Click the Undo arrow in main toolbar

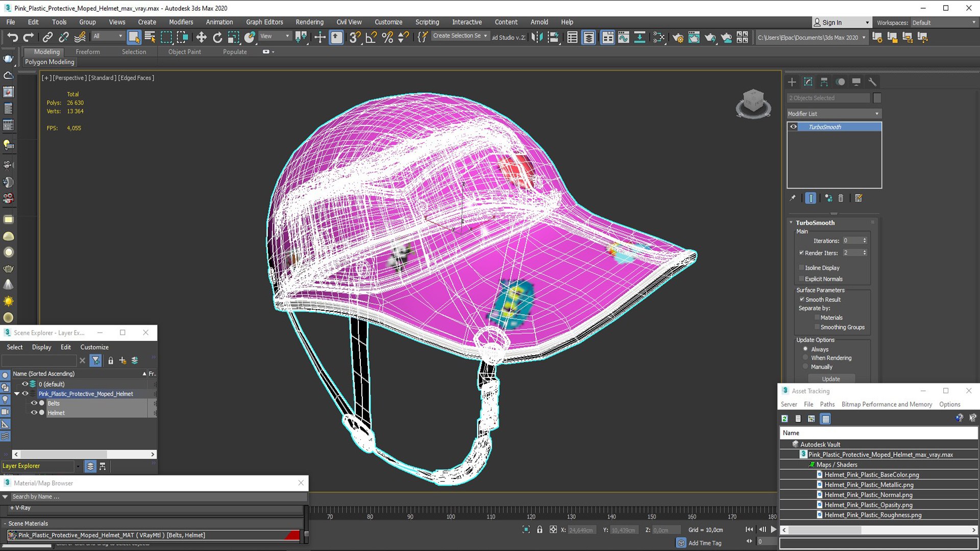tap(12, 37)
